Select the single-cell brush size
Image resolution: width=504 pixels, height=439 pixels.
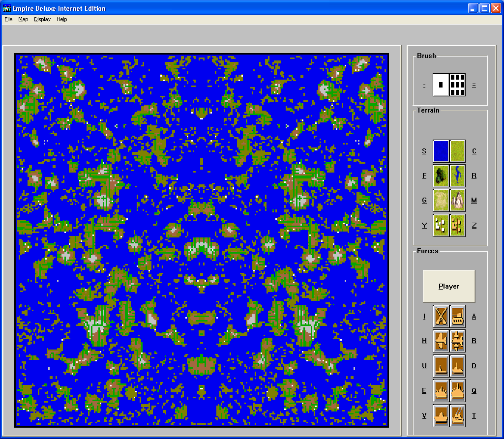point(441,85)
